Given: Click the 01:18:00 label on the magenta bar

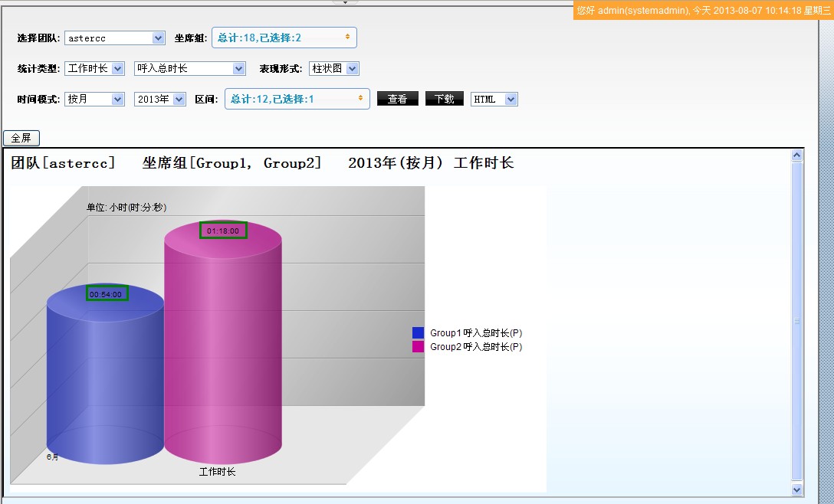Looking at the screenshot, I should 223,231.
